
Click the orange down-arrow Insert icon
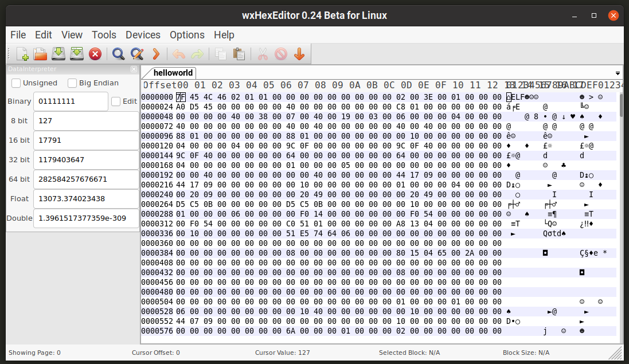tap(299, 54)
